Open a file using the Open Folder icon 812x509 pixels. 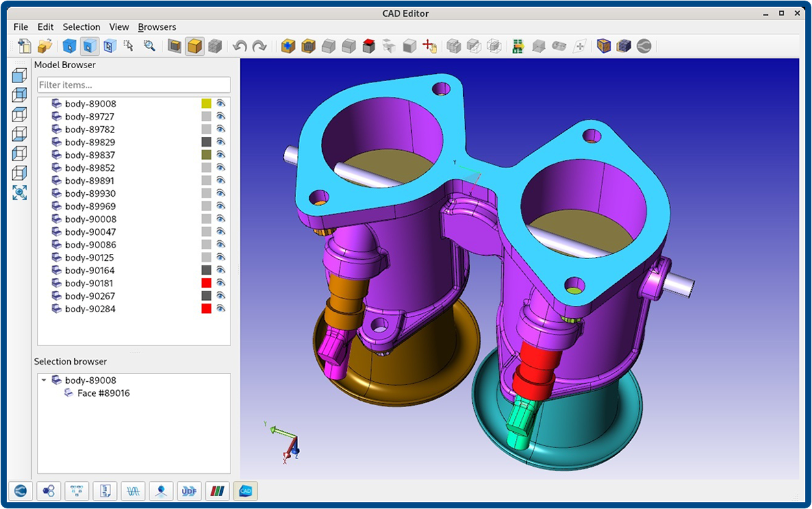point(44,46)
